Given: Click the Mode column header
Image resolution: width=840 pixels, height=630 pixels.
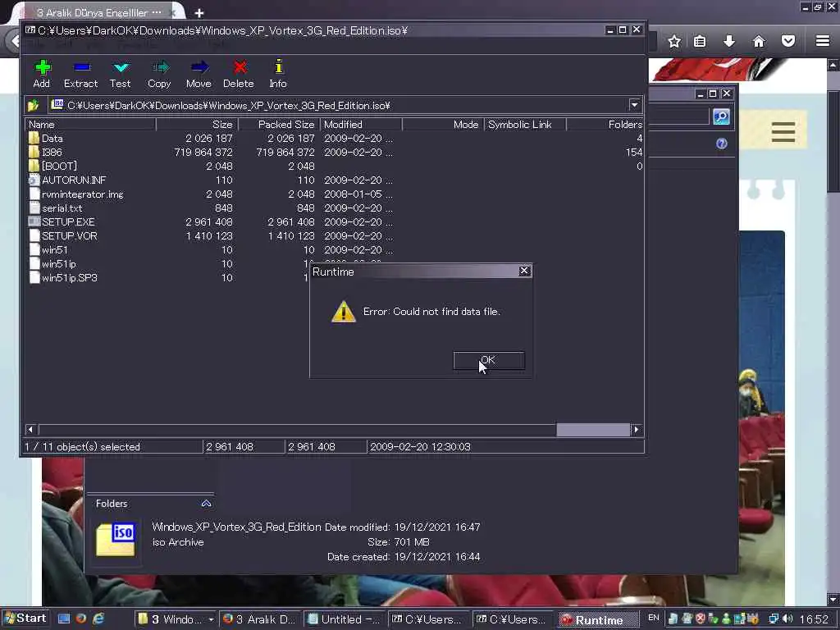Looking at the screenshot, I should click(443, 125).
